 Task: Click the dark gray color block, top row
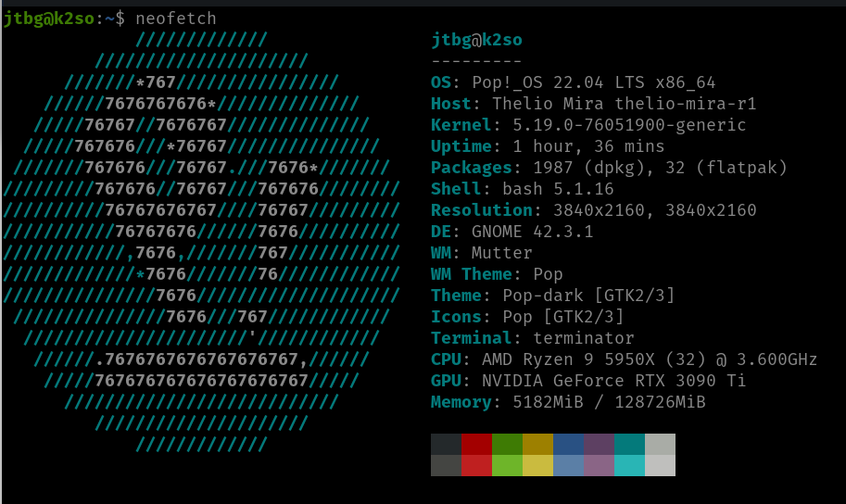point(447,444)
